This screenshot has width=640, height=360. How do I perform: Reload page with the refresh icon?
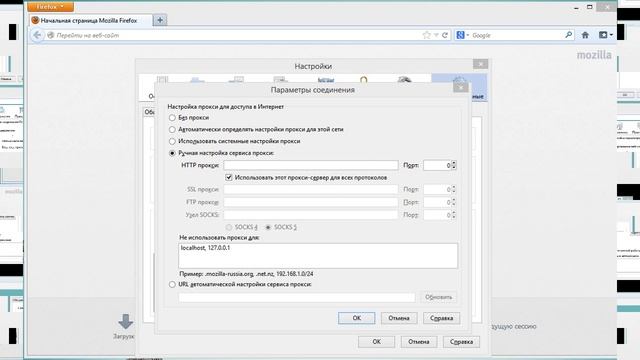tap(445, 35)
